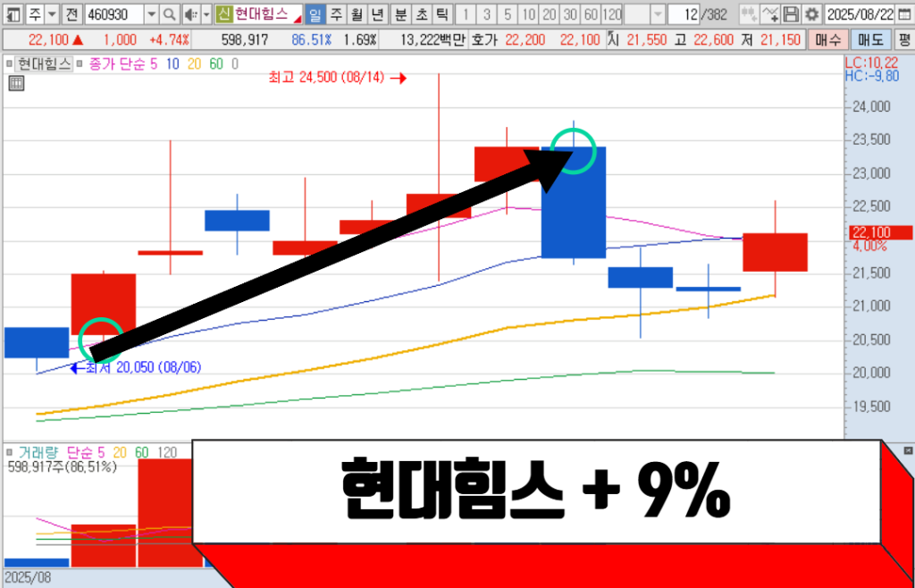Switch to the monthly (월) chart period

(x=356, y=14)
